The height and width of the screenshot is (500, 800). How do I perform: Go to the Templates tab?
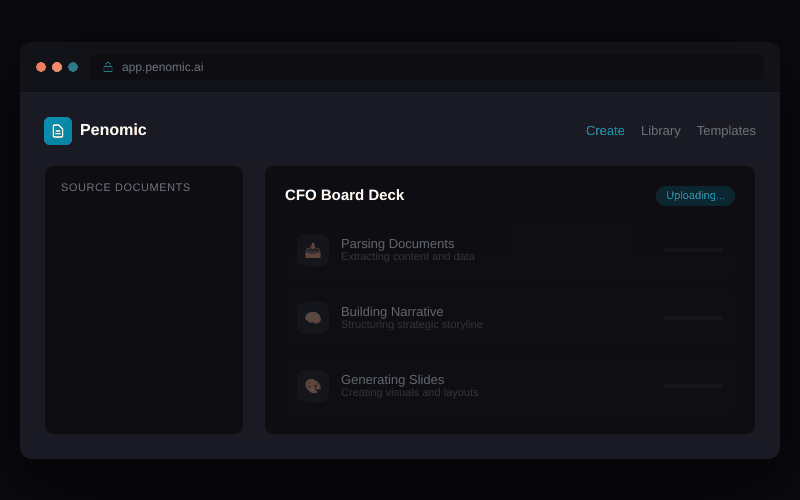(726, 131)
